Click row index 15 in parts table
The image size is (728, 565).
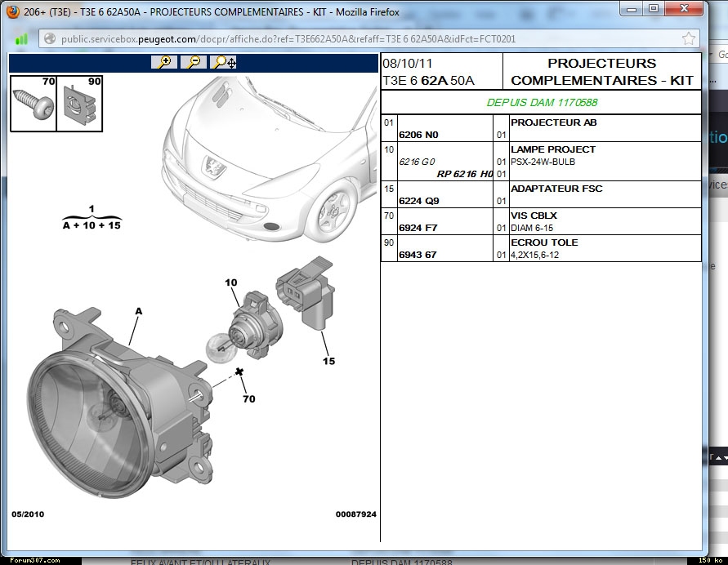389,189
